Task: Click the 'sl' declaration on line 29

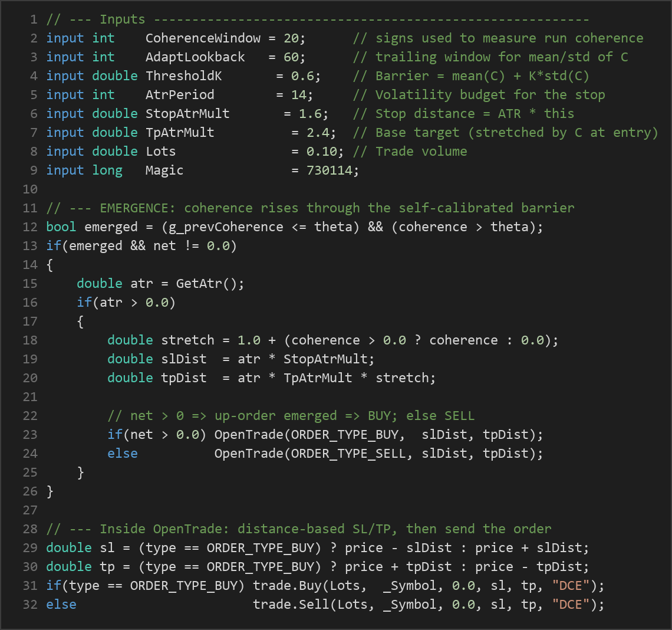Action: [107, 547]
